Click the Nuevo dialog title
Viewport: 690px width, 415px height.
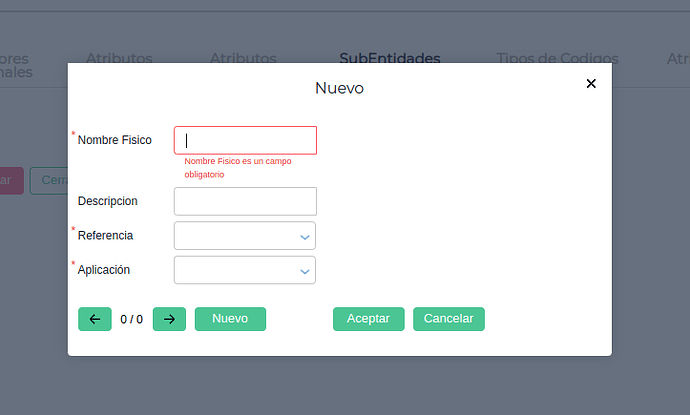[339, 88]
